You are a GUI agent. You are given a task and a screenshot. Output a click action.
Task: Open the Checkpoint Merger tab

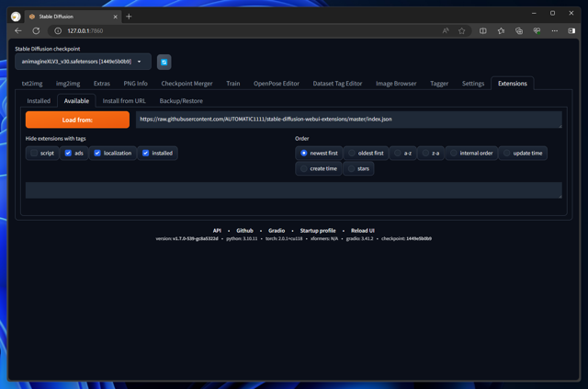point(187,84)
